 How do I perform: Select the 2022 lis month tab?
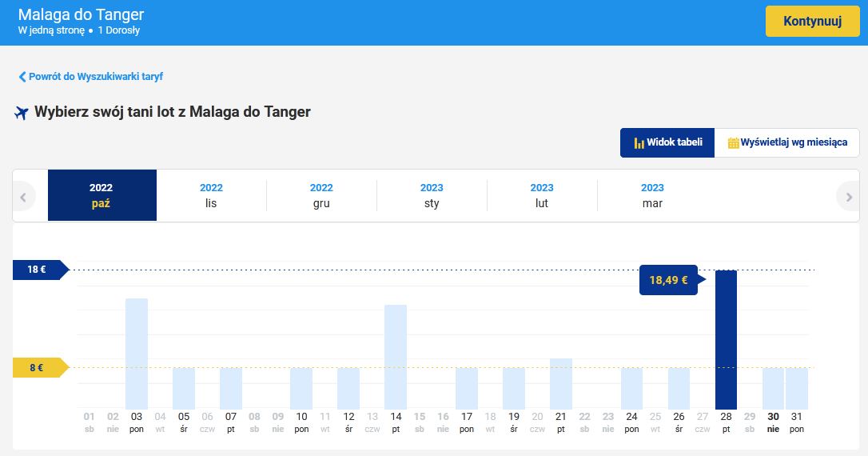[211, 196]
